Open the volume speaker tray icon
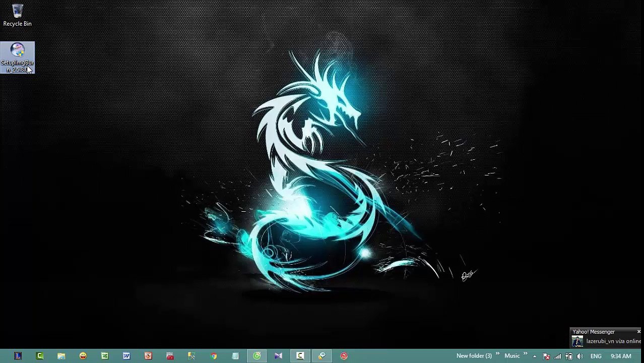This screenshot has height=363, width=644. click(580, 356)
